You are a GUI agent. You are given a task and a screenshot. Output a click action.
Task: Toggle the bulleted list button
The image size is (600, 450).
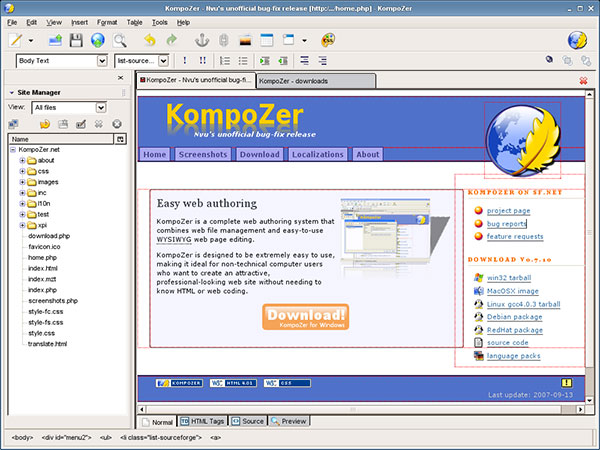coord(243,61)
